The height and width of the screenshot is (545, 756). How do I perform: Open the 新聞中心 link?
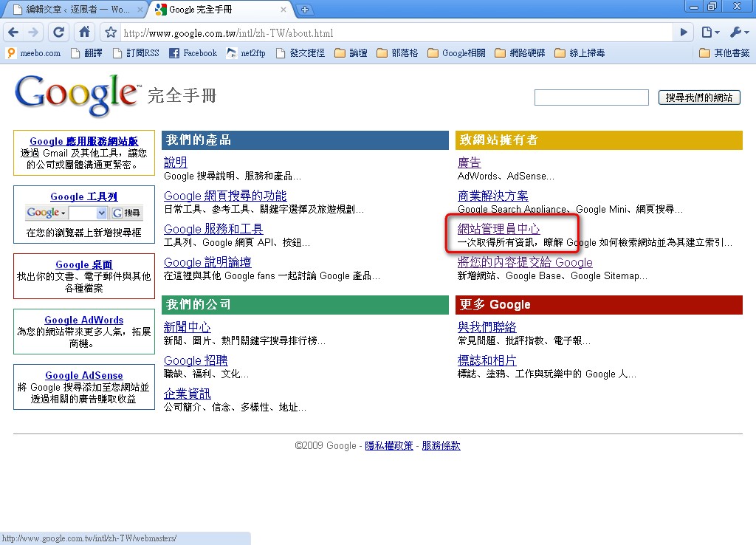(187, 327)
